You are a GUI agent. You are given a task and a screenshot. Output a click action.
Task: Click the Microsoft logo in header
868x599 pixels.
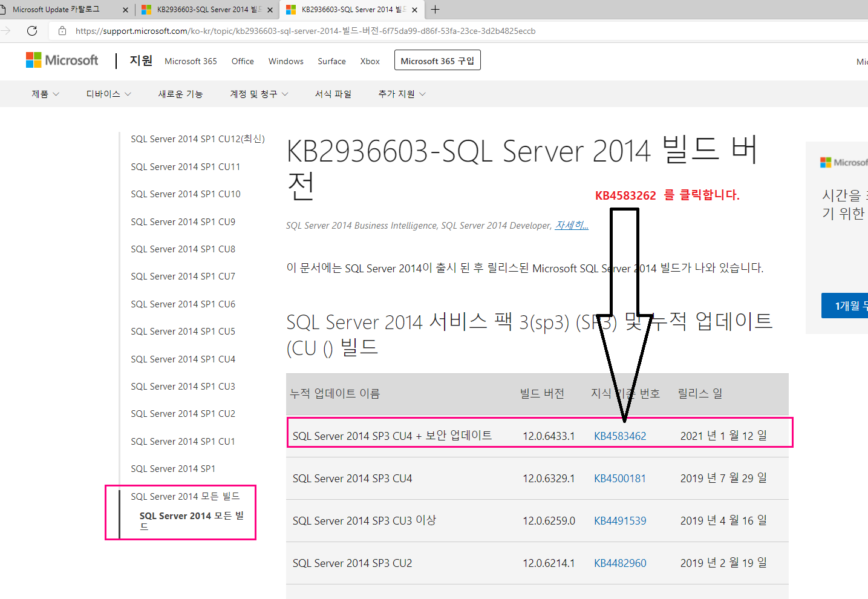coord(62,61)
